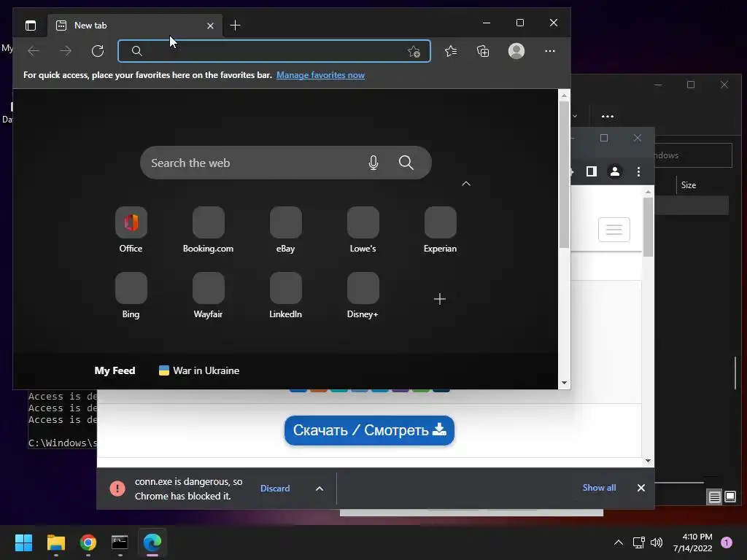Follow the Manage favorites now link

pos(321,75)
